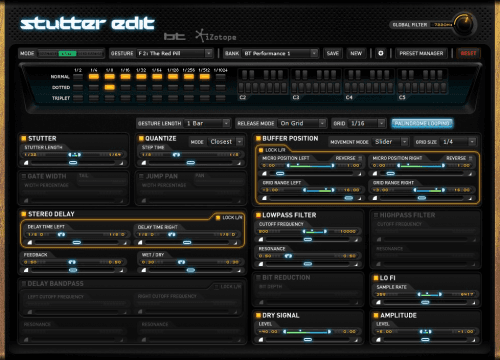Click right curve icon under Quantize Step Time

pyautogui.click(x=239, y=163)
